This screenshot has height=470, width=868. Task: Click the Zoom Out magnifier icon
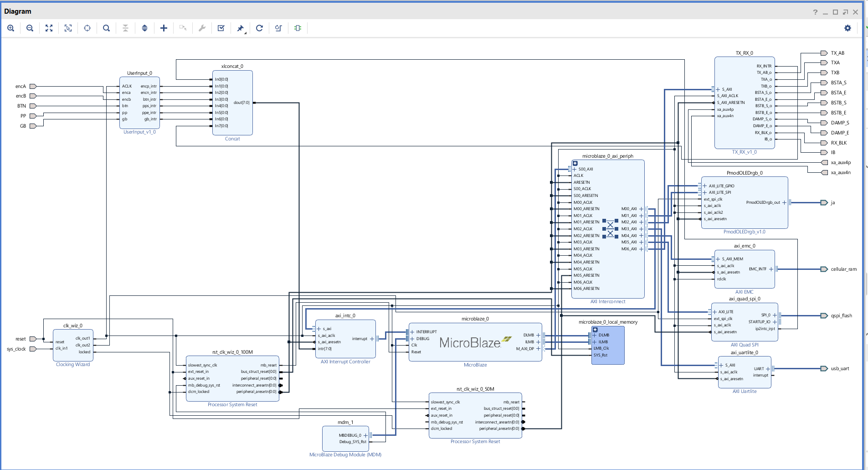(x=30, y=28)
